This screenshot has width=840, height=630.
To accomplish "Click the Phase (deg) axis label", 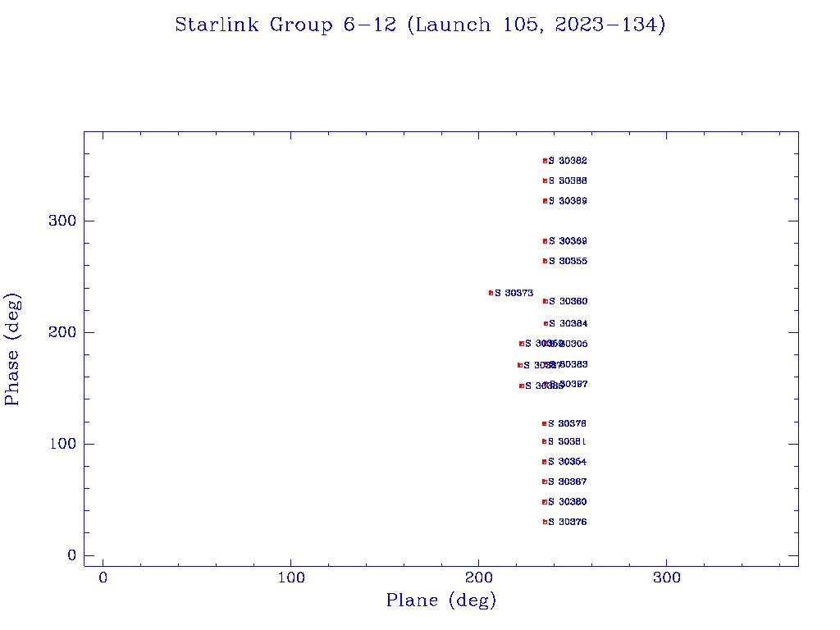I will click(11, 349).
